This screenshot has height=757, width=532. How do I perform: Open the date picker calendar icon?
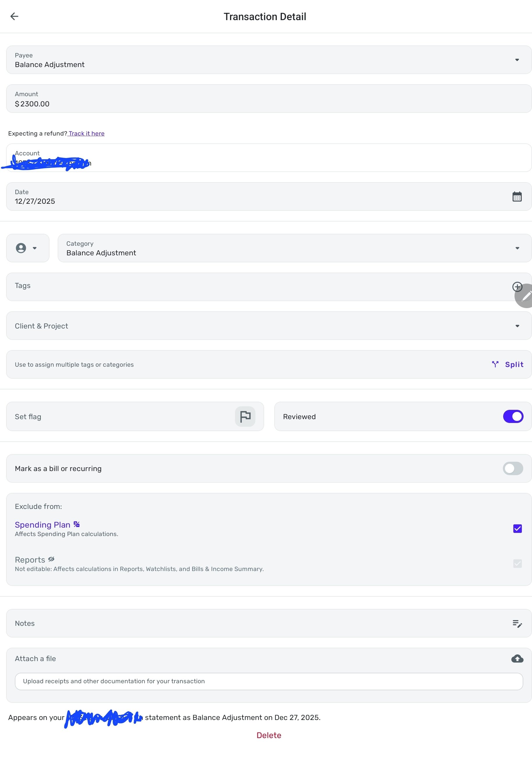pyautogui.click(x=517, y=196)
